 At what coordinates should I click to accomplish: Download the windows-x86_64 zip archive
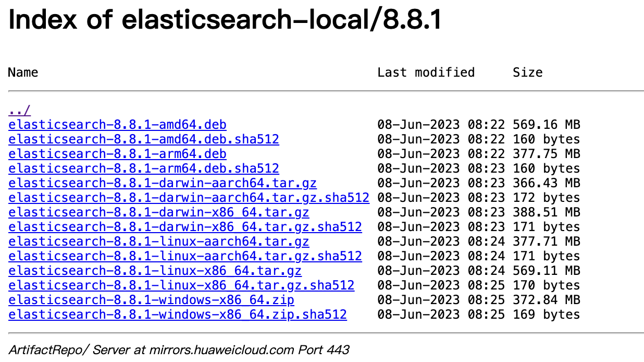coord(150,300)
